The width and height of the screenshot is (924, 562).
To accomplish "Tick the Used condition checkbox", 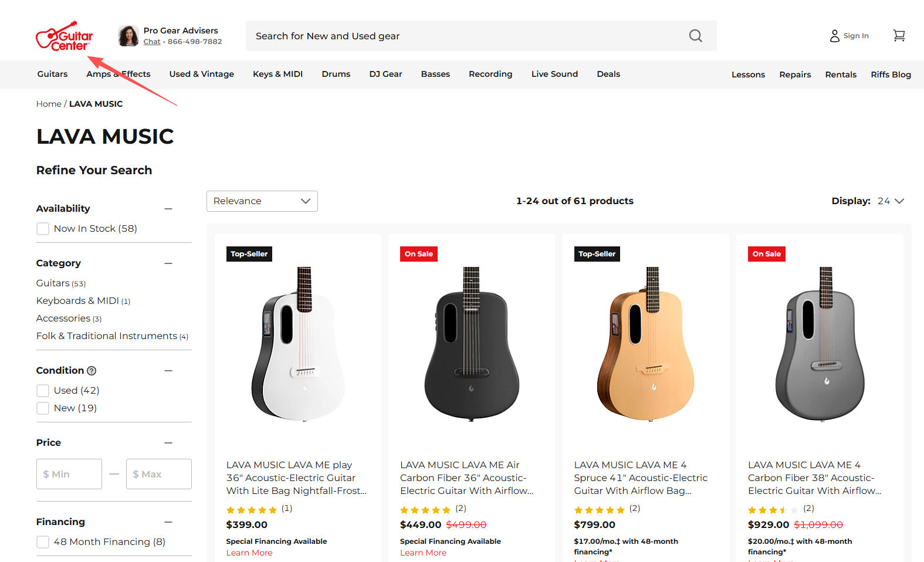I will pyautogui.click(x=43, y=391).
